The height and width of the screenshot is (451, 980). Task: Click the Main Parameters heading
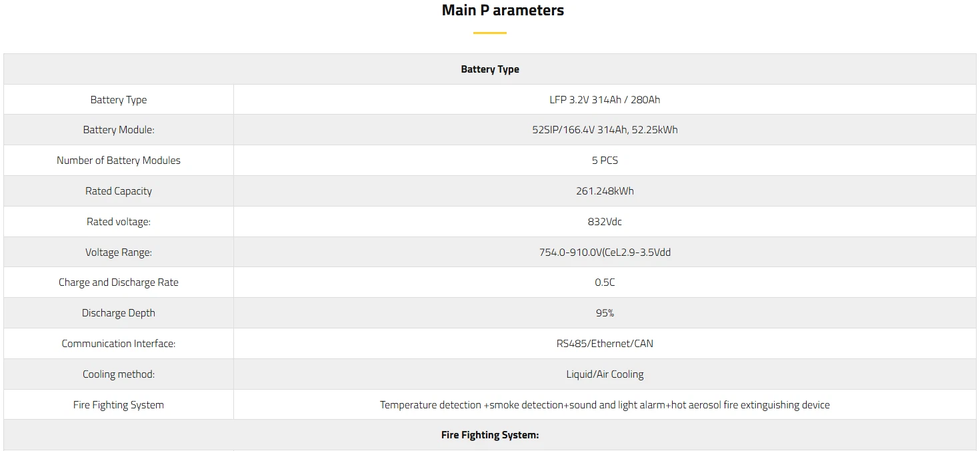tap(503, 11)
